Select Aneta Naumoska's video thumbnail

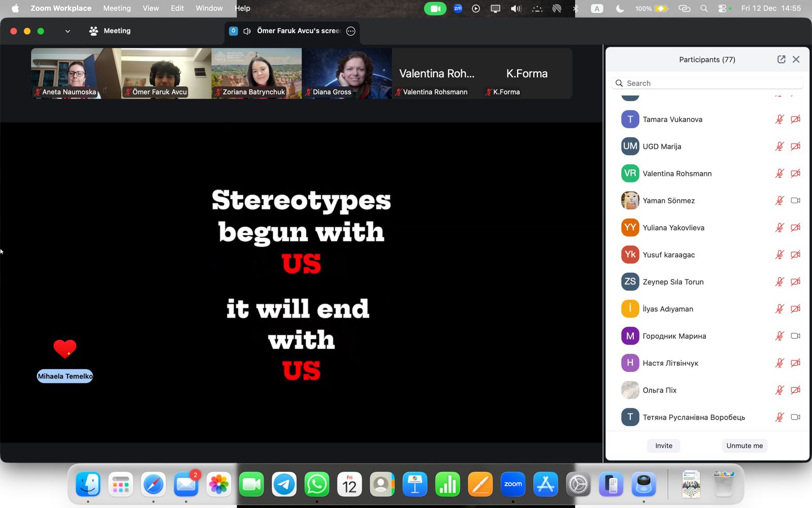[76, 73]
